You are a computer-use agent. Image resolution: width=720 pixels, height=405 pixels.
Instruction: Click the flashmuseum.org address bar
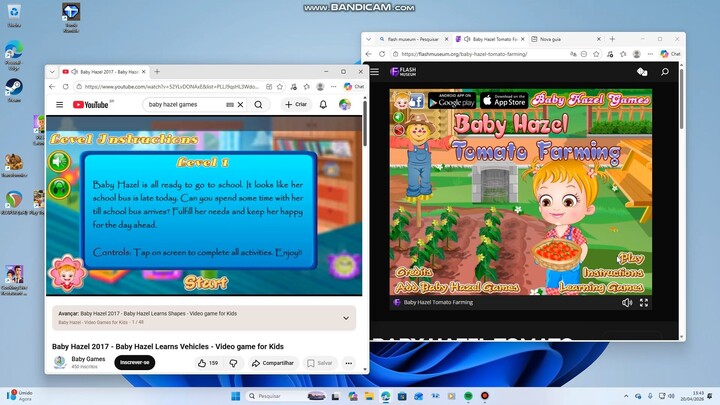click(x=479, y=54)
